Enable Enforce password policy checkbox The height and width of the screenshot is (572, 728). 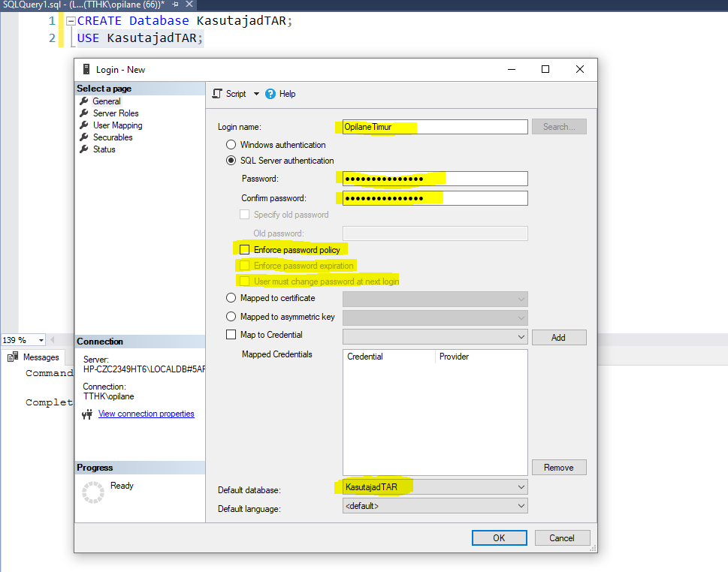[x=244, y=250]
